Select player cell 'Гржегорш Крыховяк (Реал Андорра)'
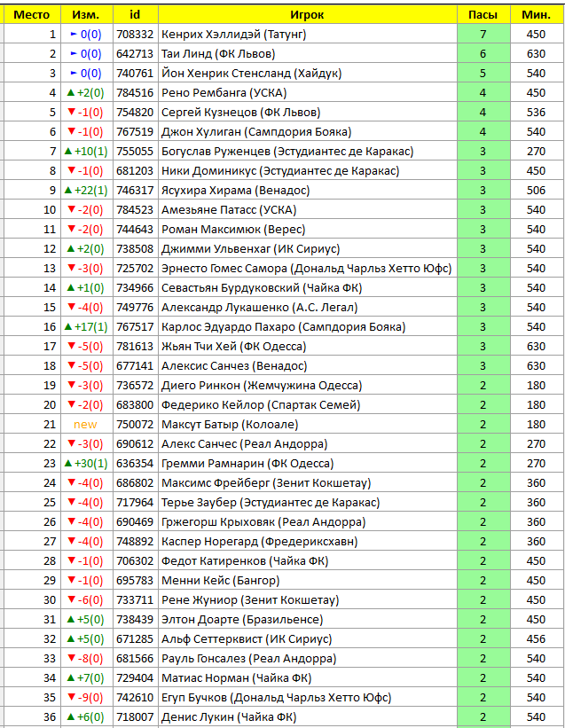Screen dimensions: 565x728 (x=308, y=522)
